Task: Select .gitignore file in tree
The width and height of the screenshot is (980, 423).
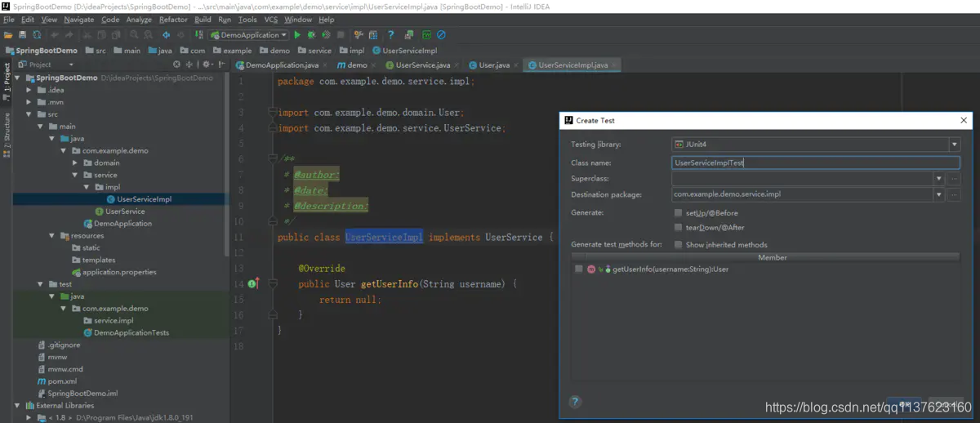Action: tap(64, 345)
